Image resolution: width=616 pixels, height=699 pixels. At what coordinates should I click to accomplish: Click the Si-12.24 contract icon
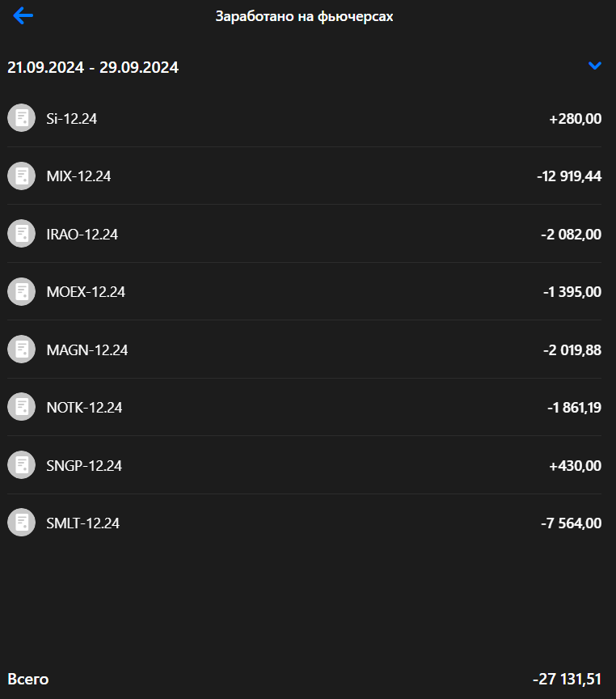(21, 118)
